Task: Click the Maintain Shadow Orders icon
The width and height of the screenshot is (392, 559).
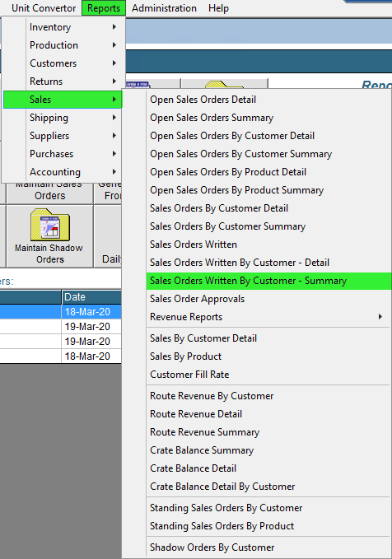Action: tap(50, 225)
